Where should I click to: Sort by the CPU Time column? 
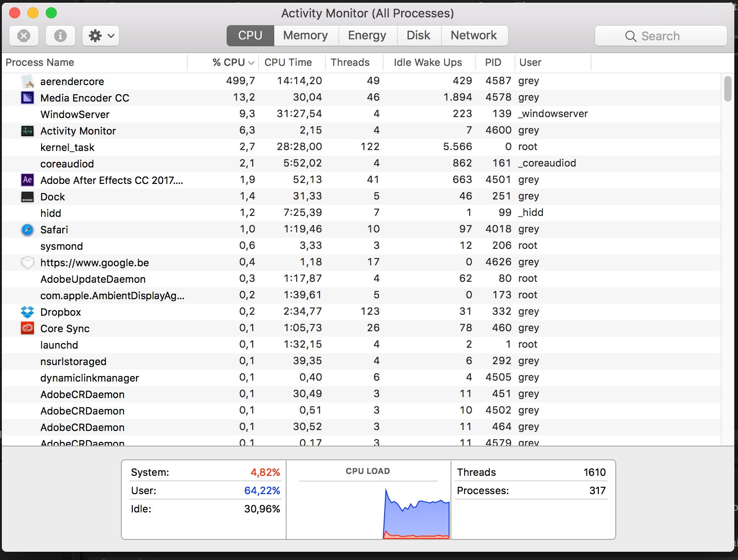coord(292,62)
